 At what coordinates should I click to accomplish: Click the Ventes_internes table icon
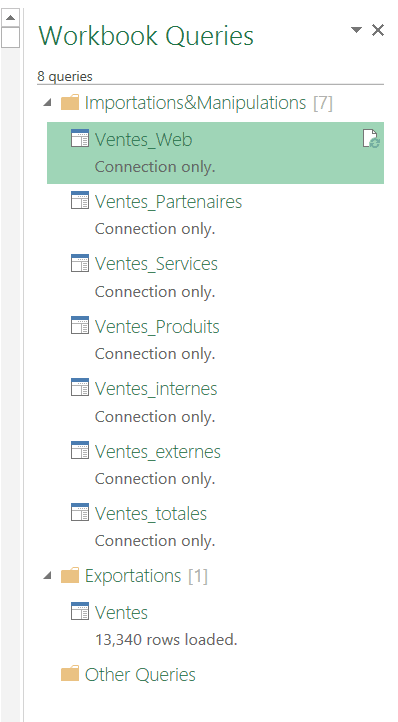click(x=80, y=387)
